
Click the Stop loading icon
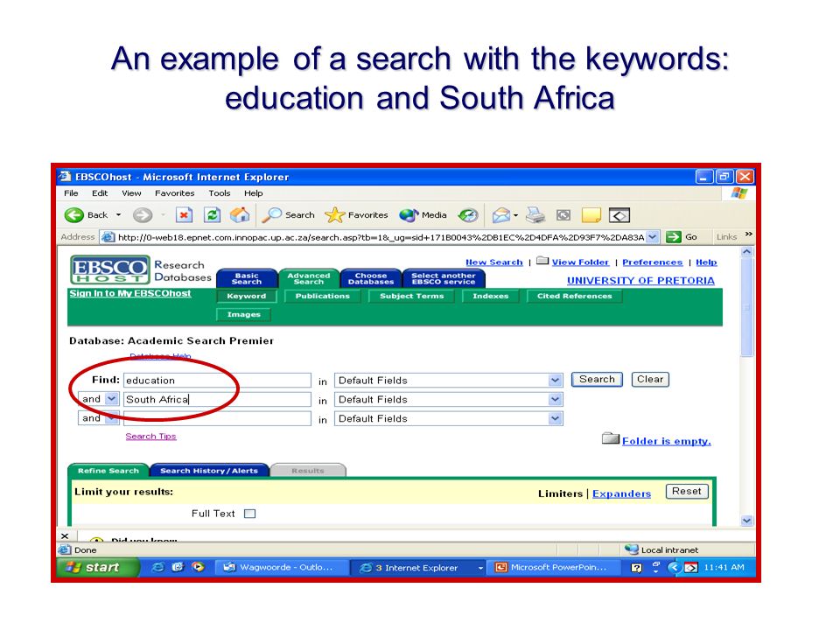184,215
